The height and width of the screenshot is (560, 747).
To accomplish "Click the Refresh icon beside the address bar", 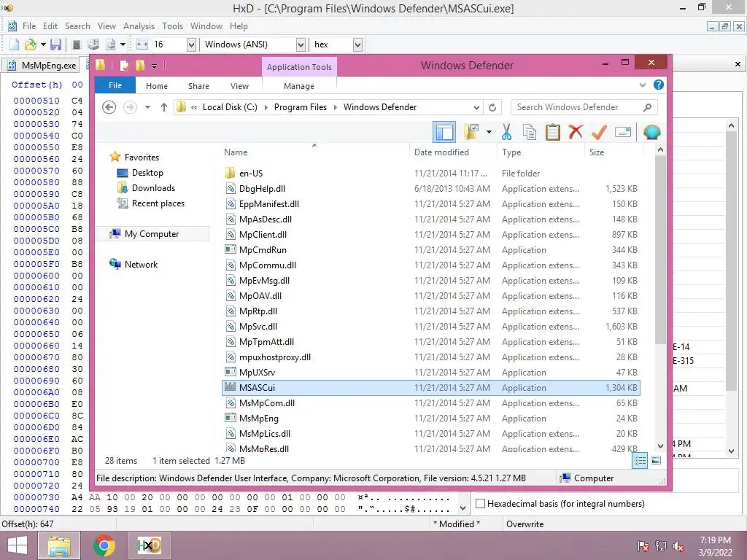I will 492,107.
